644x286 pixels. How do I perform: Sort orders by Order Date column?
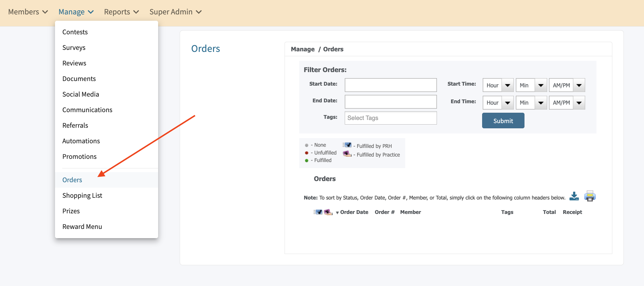(x=354, y=212)
